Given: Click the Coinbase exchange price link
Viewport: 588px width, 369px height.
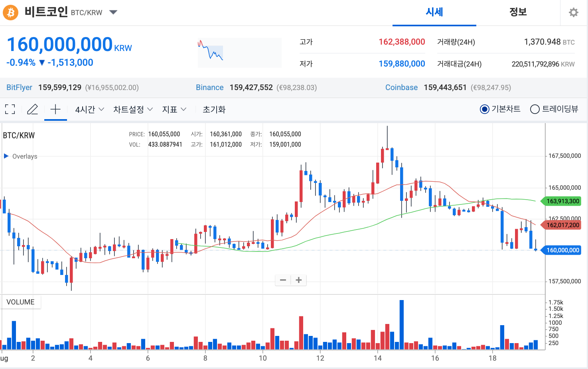Looking at the screenshot, I should click(401, 88).
